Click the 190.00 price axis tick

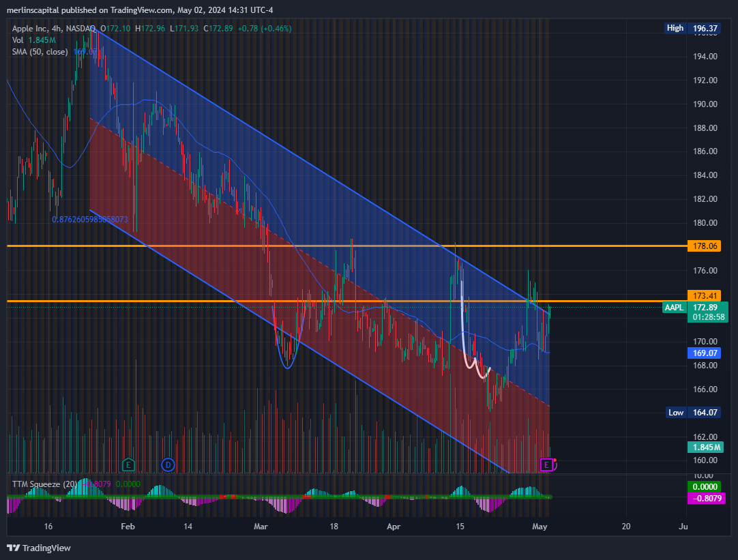tap(705, 104)
